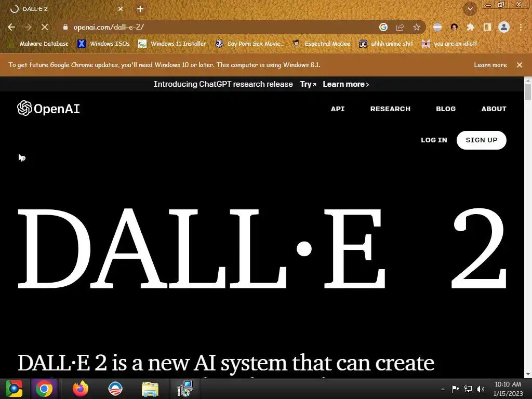Click the uhhh anime shit bookmark

pyautogui.click(x=386, y=44)
